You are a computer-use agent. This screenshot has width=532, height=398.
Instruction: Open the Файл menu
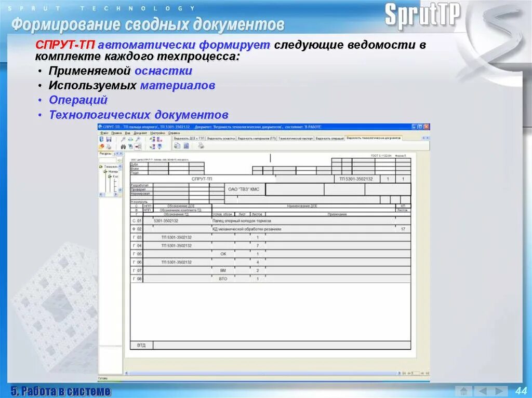tap(104, 133)
